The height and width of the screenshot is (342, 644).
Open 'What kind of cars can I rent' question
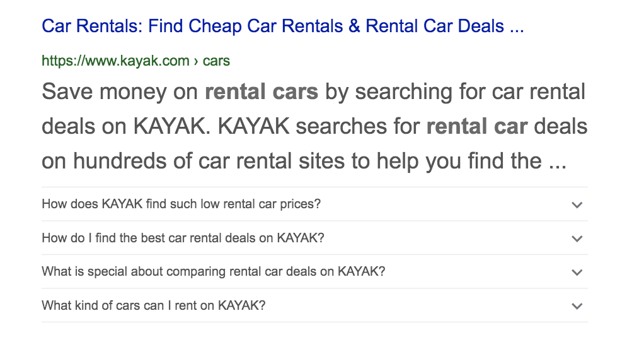[154, 306]
